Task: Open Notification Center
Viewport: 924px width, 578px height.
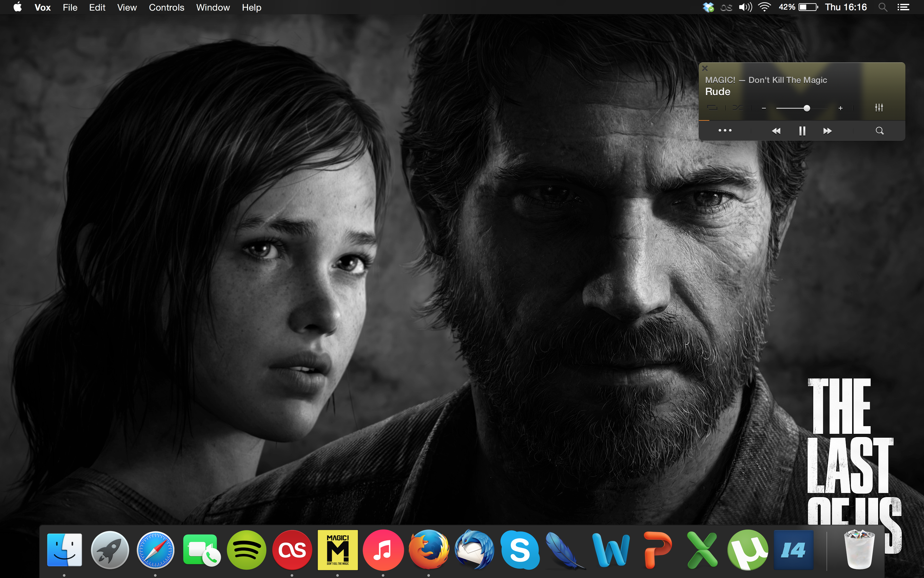Action: (903, 7)
